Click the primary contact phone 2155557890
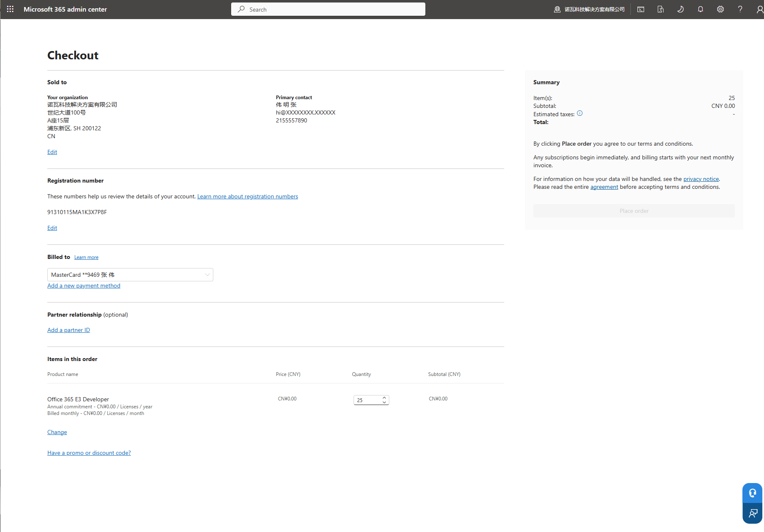 [x=292, y=120]
